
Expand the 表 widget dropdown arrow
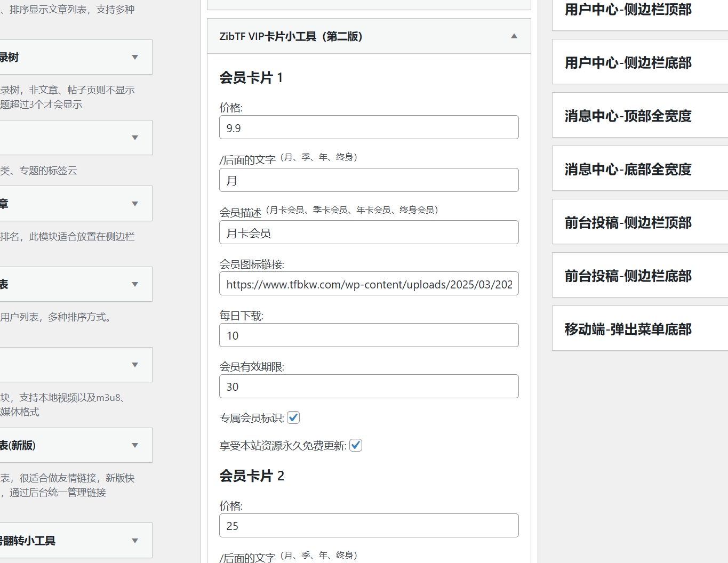pyautogui.click(x=135, y=284)
